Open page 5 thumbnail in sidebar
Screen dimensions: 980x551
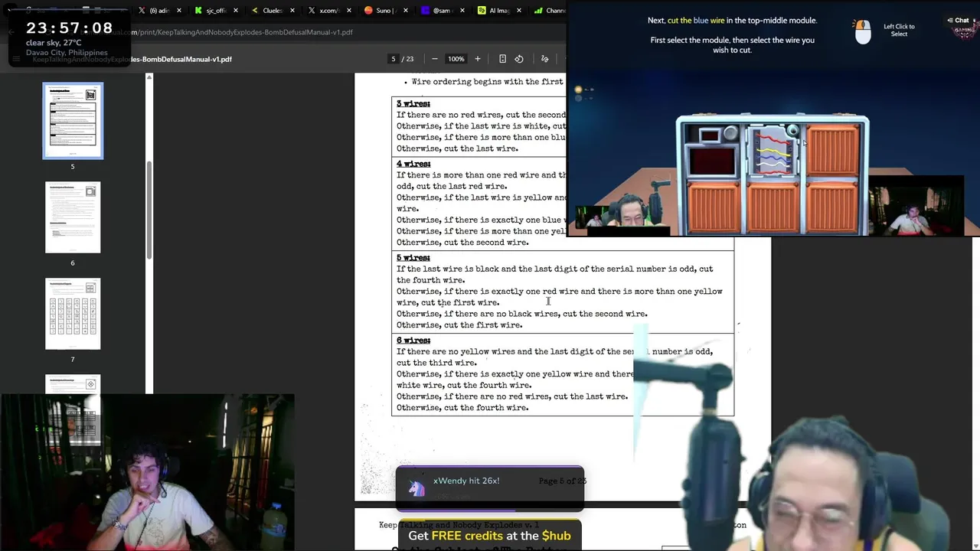[x=73, y=121]
